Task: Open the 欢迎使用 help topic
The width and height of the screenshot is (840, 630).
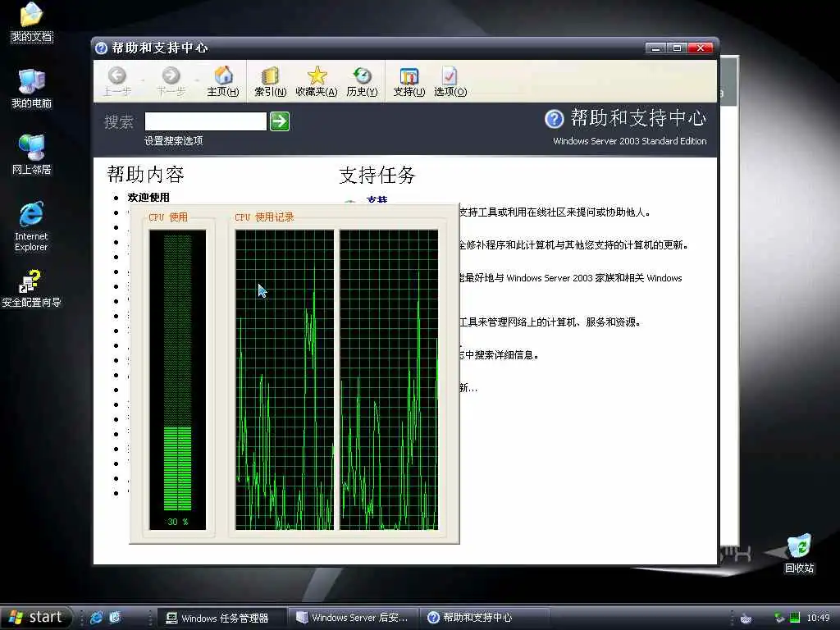Action: tap(148, 197)
